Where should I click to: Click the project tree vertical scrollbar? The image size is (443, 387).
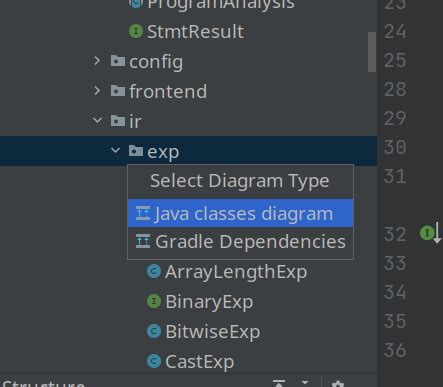372,52
